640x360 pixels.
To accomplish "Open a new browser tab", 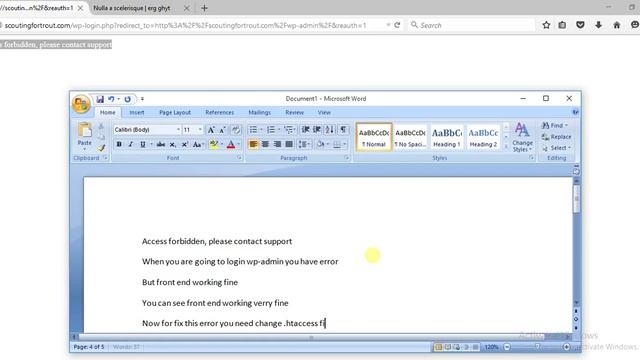I will tap(204, 8).
